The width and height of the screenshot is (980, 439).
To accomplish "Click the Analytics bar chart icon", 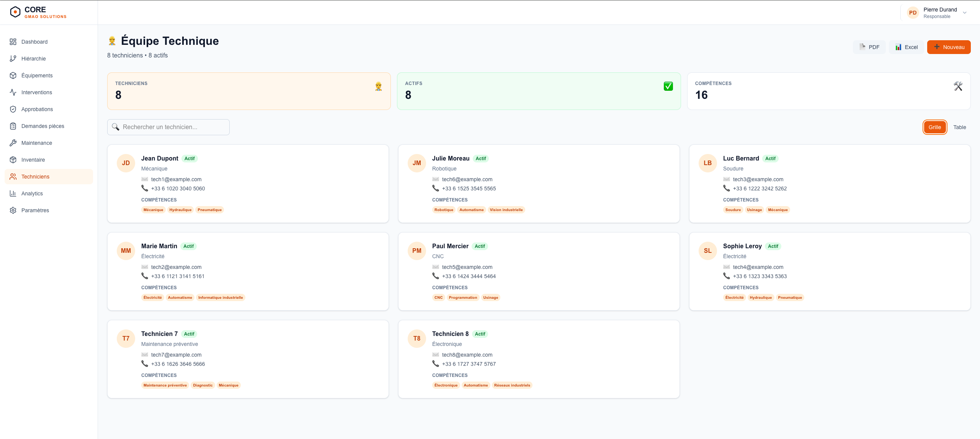I will point(13,193).
